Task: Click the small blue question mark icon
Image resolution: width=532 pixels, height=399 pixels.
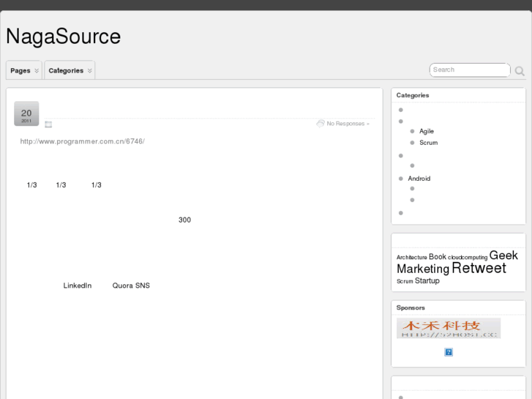Action: pos(449,352)
